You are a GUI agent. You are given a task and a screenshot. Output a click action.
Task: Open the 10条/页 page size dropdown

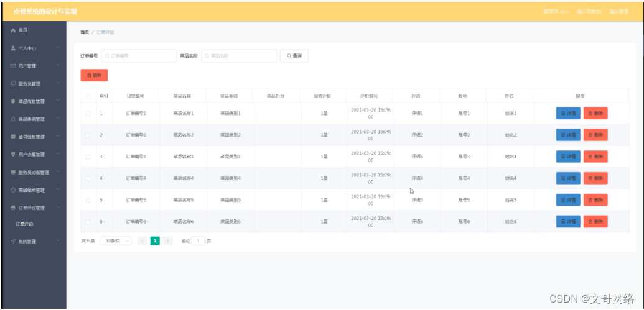coord(116,241)
